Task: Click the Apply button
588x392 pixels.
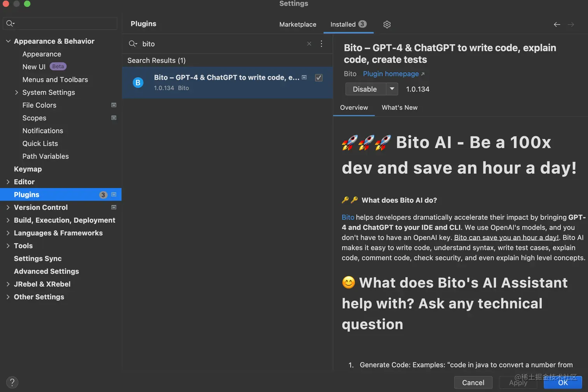Action: [518, 383]
